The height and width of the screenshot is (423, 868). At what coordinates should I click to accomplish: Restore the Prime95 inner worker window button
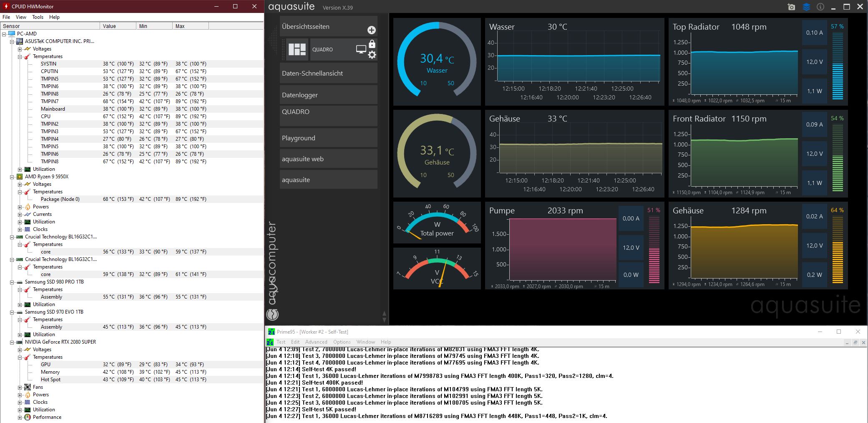855,342
